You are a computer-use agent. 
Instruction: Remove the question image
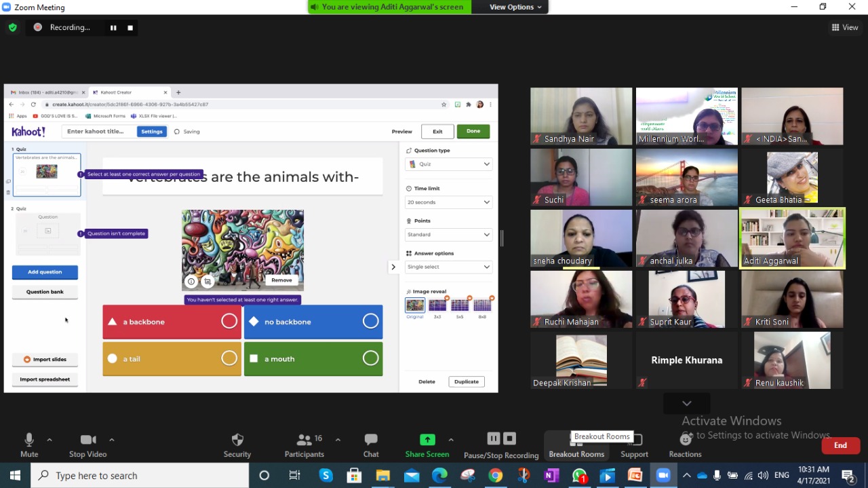pyautogui.click(x=281, y=280)
